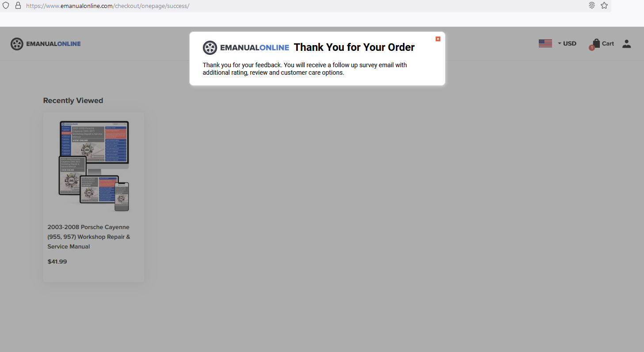Open the currency dropdown next to USD
This screenshot has width=644, height=352.
click(x=559, y=43)
